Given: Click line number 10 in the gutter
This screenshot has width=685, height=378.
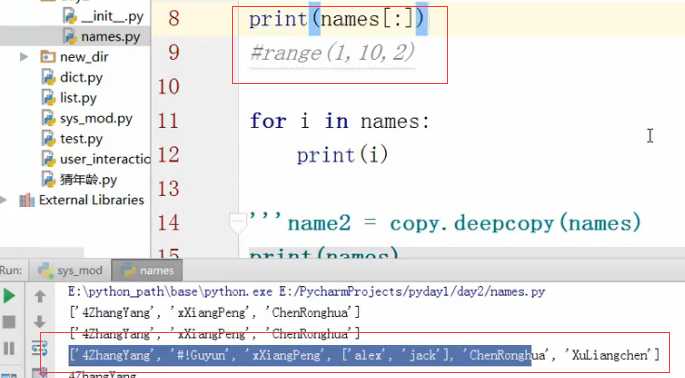Looking at the screenshot, I should click(x=169, y=87).
